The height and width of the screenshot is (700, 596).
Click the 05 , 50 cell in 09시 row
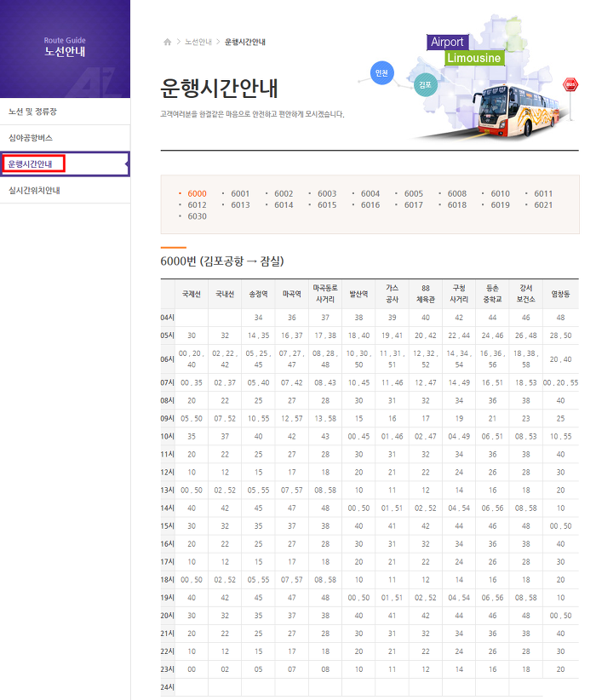tap(192, 419)
